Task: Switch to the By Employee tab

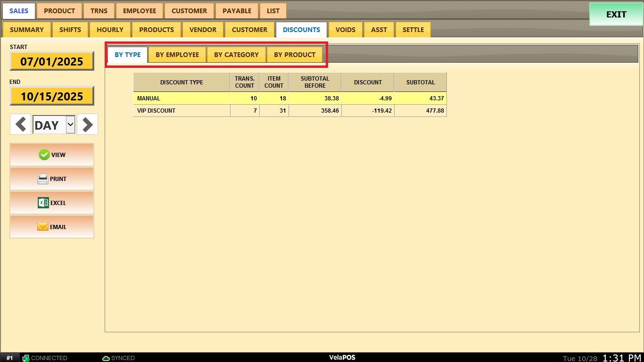Action: (x=177, y=55)
